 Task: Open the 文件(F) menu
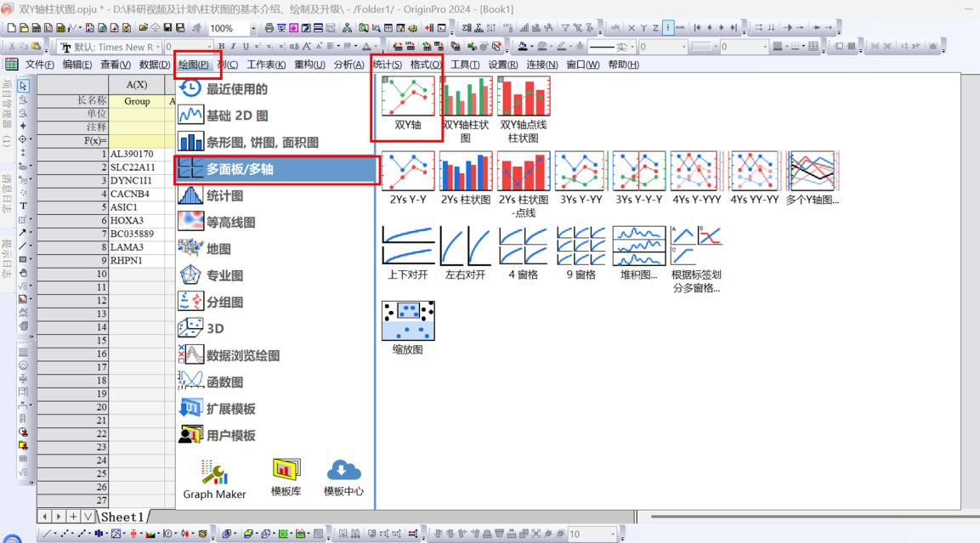(39, 65)
